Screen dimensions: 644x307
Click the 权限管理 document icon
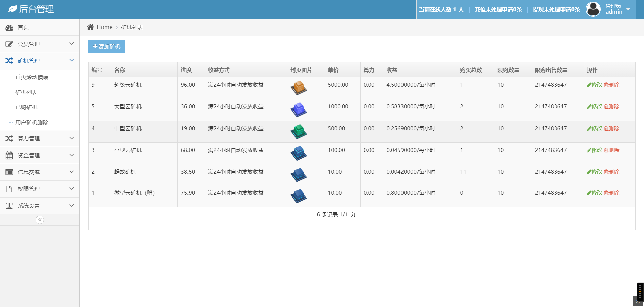(9, 189)
